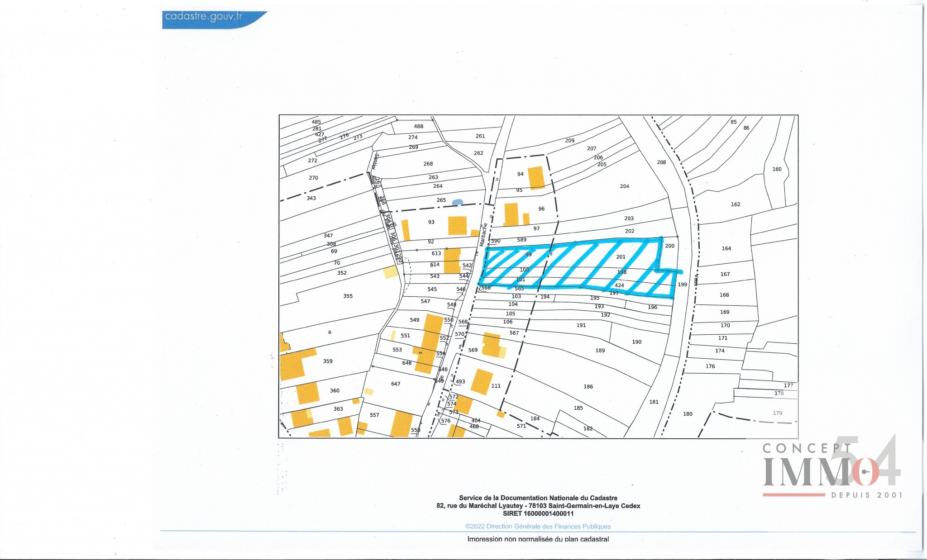The image size is (927, 560).
Task: Click parcel label 93
Action: click(431, 222)
